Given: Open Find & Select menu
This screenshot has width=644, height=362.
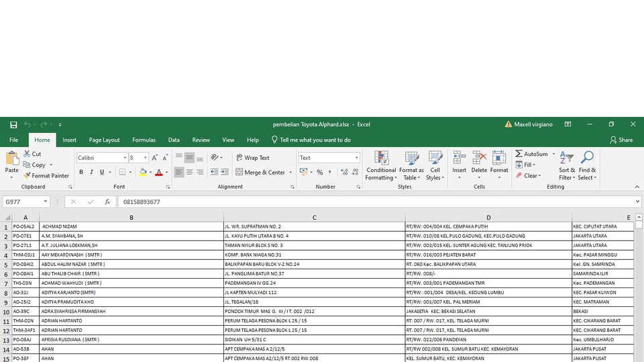Looking at the screenshot, I should click(588, 165).
